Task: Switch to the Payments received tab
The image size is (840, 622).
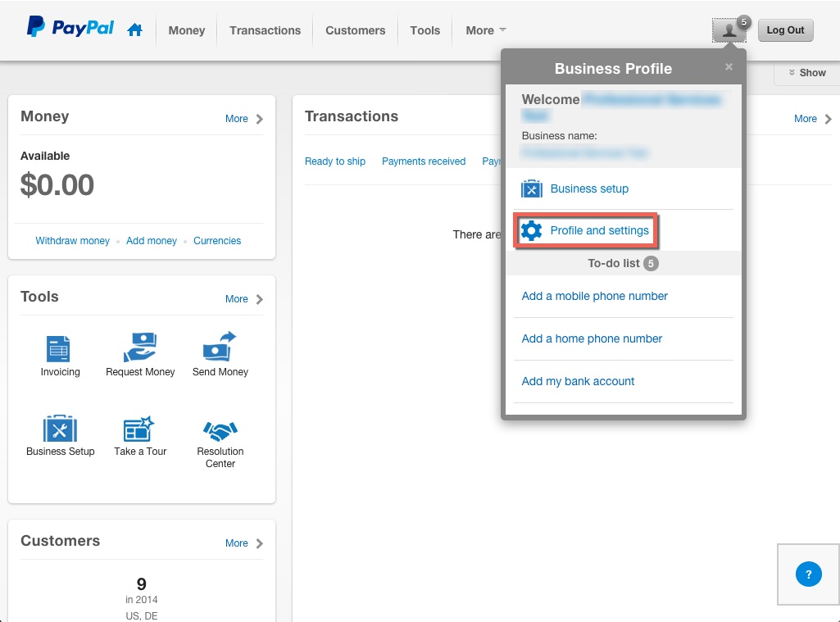Action: coord(424,161)
